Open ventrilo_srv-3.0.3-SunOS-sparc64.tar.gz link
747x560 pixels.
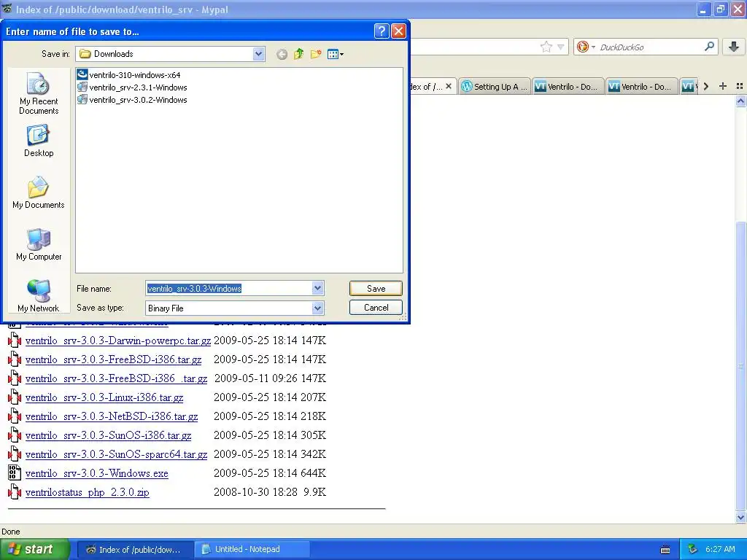(x=116, y=454)
